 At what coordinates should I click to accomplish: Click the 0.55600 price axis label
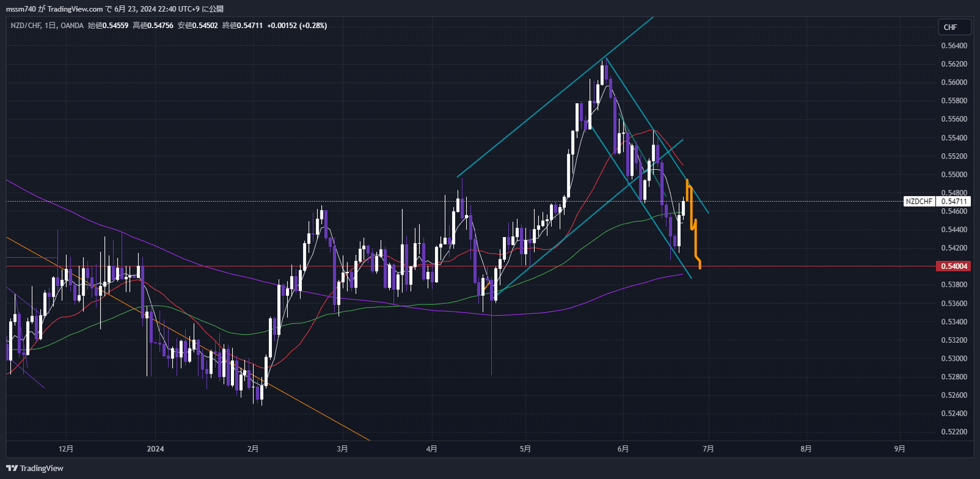[x=954, y=119]
